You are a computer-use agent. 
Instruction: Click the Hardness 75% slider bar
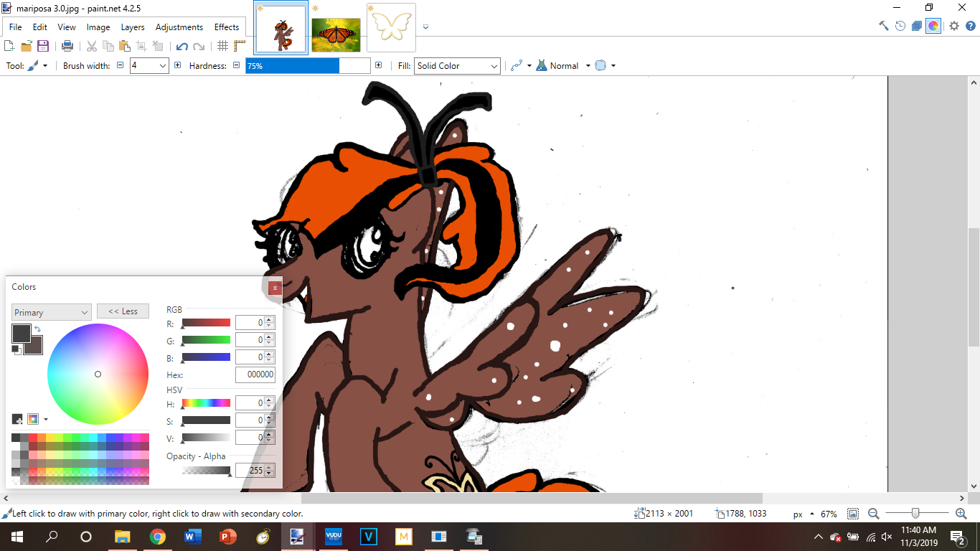click(308, 66)
